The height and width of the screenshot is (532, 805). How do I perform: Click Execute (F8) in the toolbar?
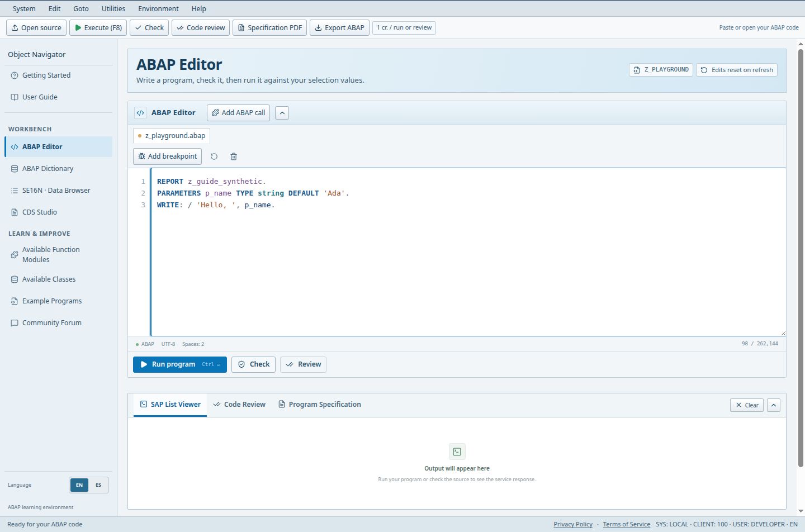pyautogui.click(x=98, y=28)
